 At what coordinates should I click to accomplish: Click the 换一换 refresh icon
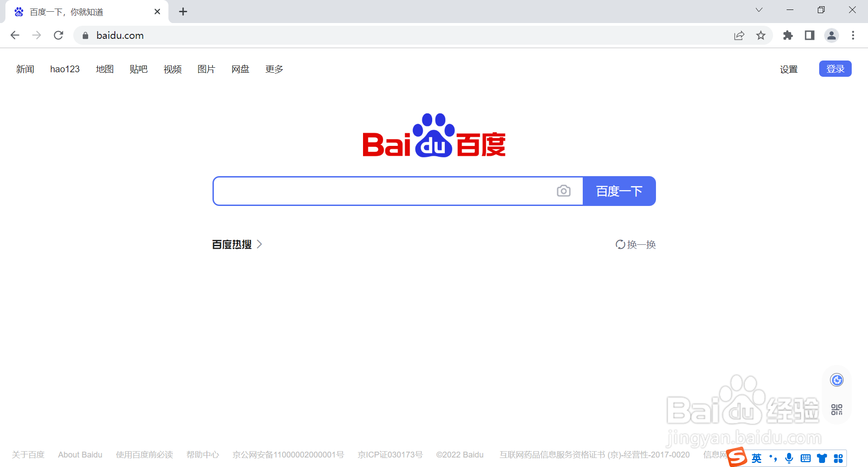[620, 244]
